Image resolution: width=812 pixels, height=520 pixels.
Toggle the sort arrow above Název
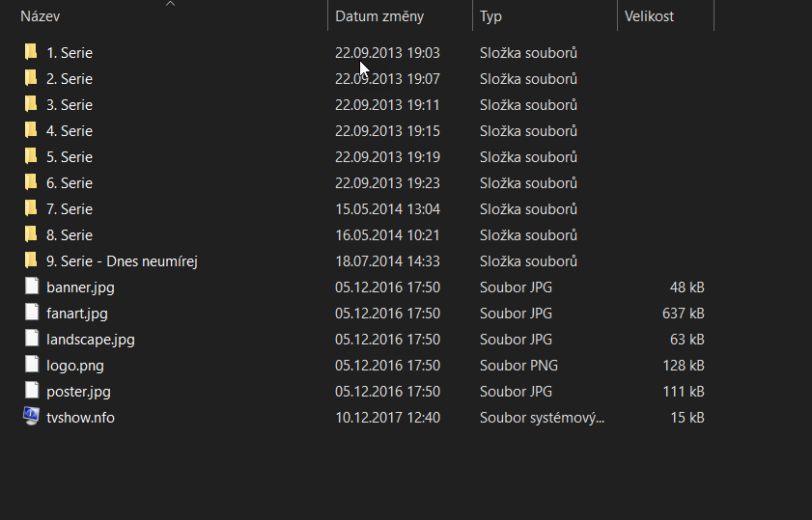pyautogui.click(x=170, y=4)
